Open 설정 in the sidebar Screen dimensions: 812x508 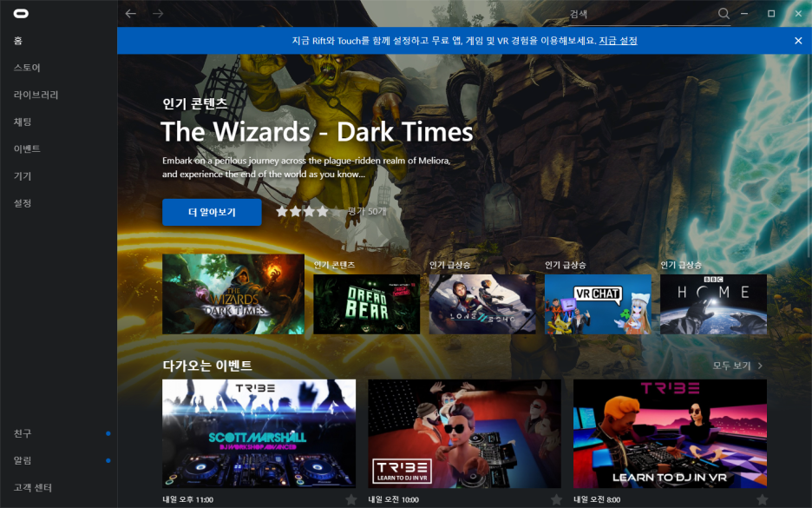(x=23, y=203)
